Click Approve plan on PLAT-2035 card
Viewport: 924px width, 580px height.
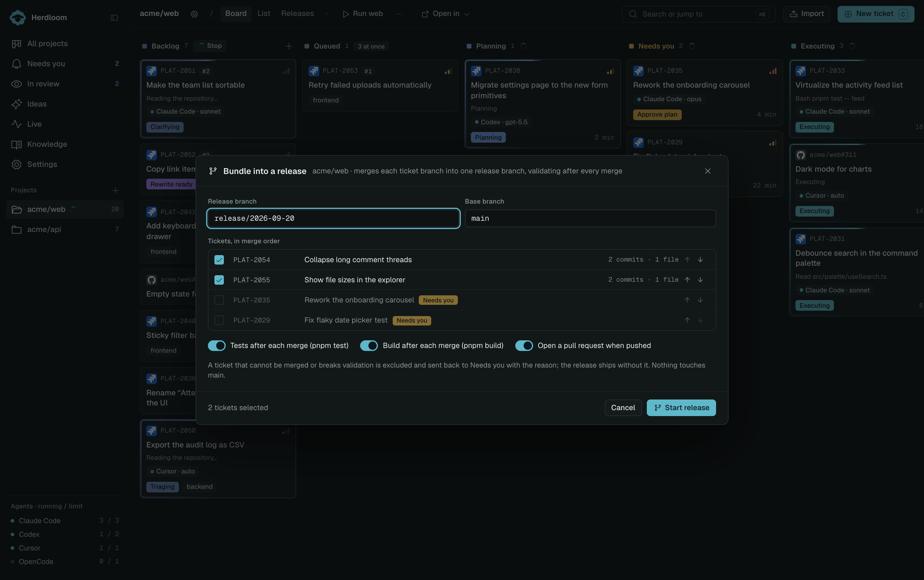(657, 115)
